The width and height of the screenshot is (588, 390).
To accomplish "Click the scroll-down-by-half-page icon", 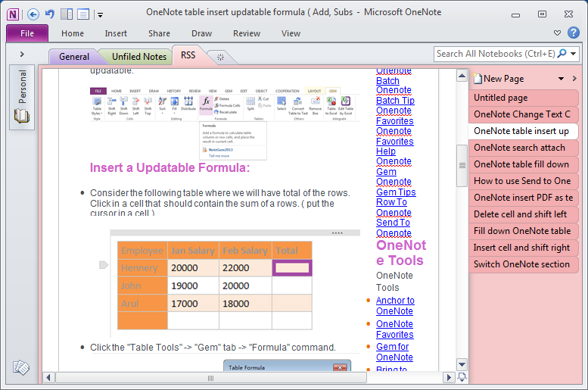I will [462, 377].
